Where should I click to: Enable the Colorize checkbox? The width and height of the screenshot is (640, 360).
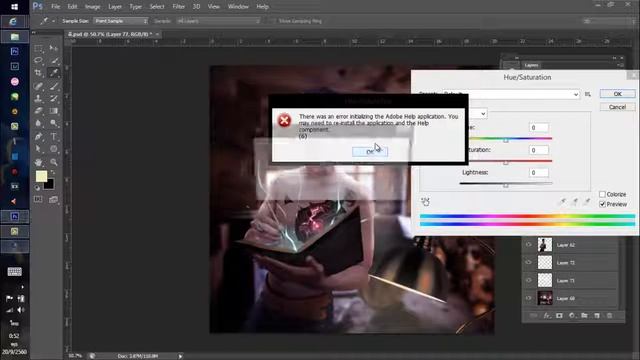click(x=602, y=194)
